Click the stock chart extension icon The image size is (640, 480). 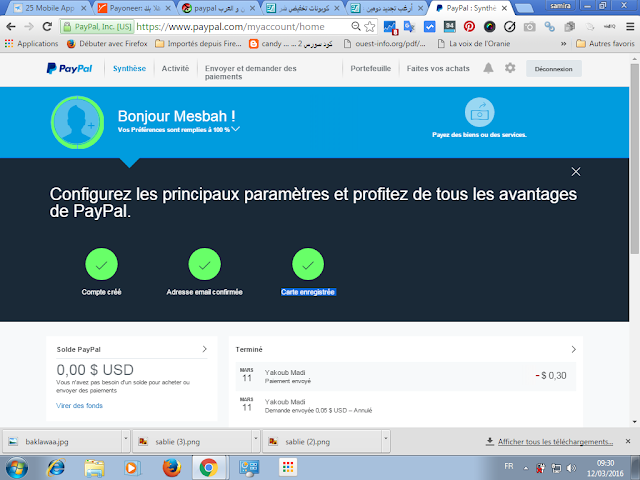click(x=390, y=27)
